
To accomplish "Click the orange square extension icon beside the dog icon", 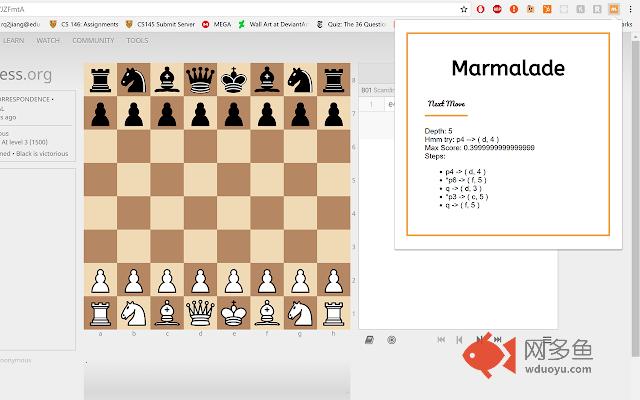I will coord(547,9).
